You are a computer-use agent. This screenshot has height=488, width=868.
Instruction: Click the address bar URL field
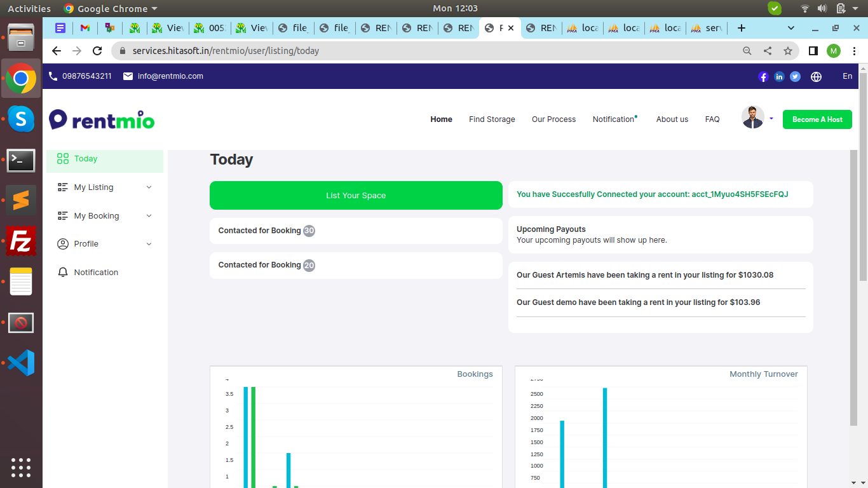pyautogui.click(x=426, y=51)
